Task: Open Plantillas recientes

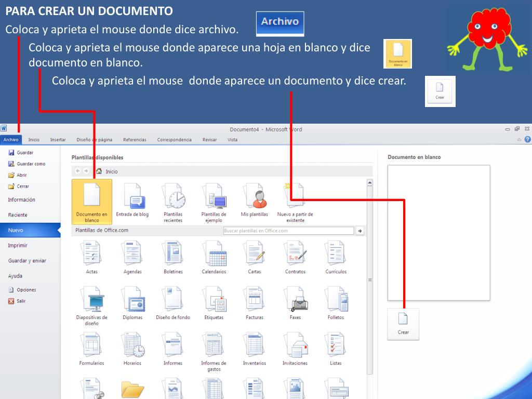Action: coord(173,203)
